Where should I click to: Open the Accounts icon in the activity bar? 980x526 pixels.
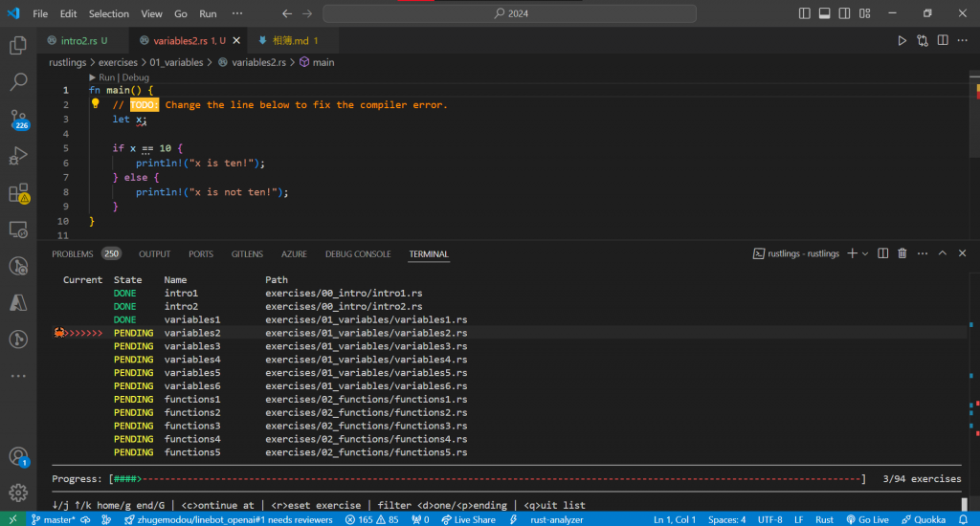(18, 456)
